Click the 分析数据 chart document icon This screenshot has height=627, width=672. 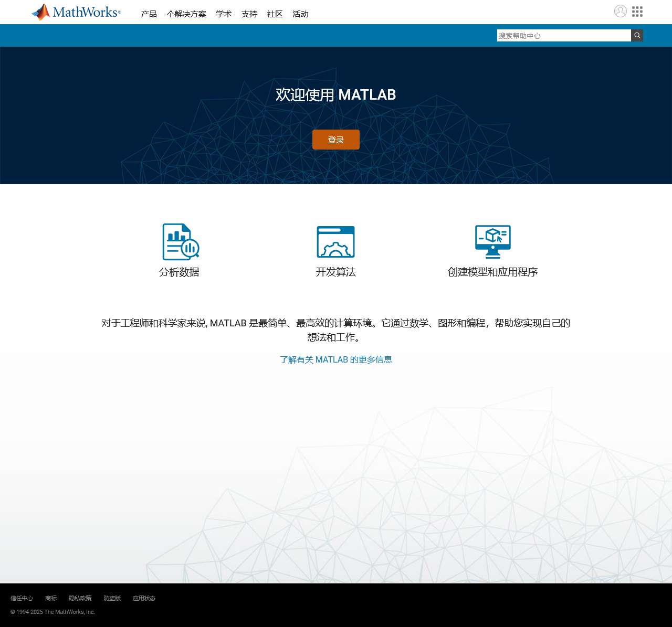(181, 242)
